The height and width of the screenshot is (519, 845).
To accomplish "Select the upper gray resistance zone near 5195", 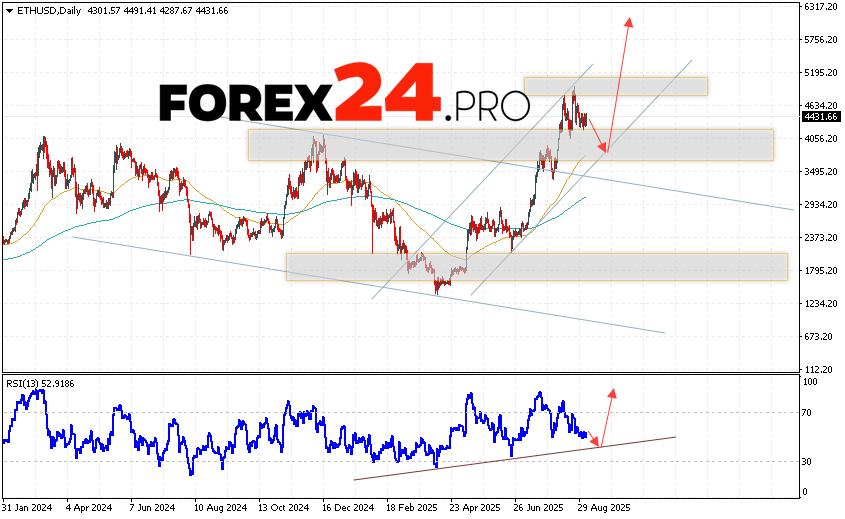I will [x=615, y=86].
